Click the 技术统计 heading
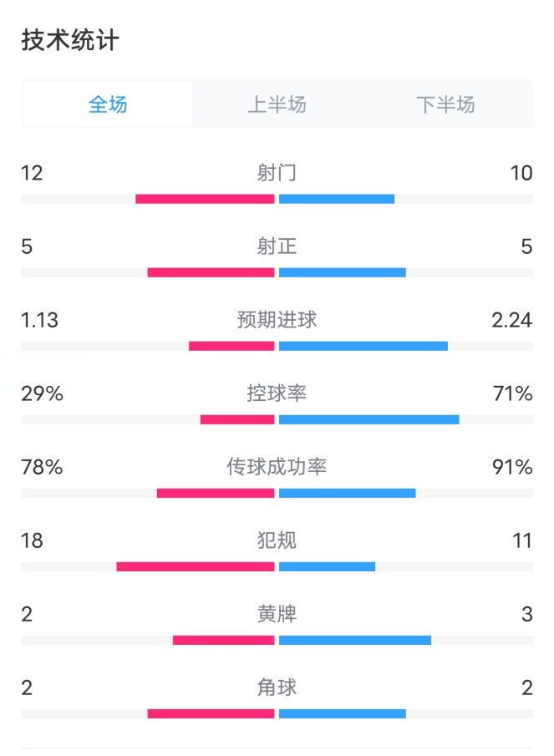 [70, 40]
